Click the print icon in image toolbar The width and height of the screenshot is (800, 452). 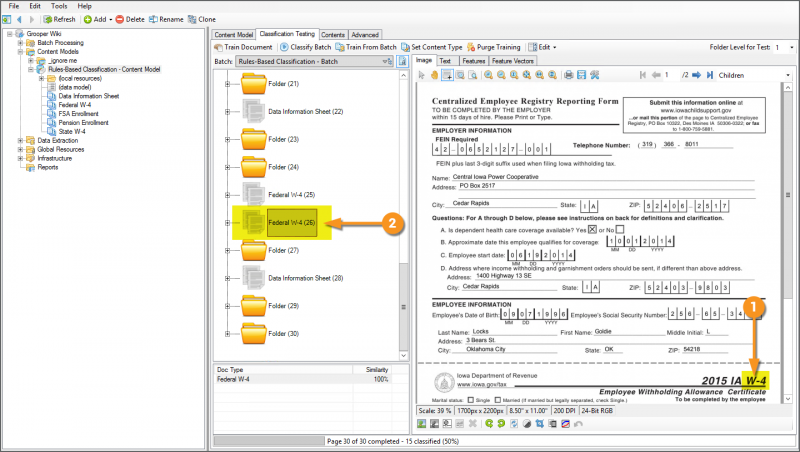[x=568, y=75]
